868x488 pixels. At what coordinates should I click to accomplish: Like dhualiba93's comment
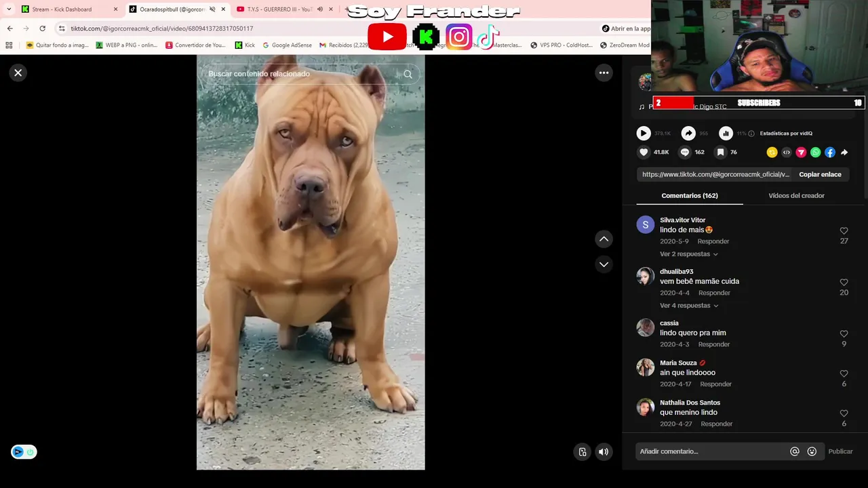[x=844, y=283]
